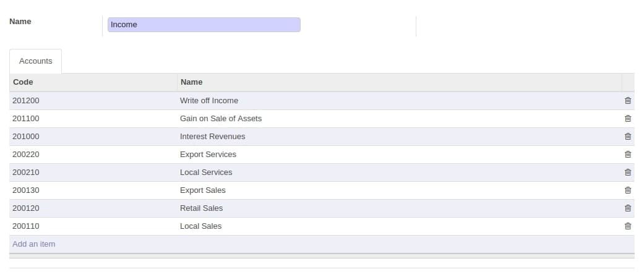This screenshot has width=644, height=277.
Task: Delete the Gain on Sale of Assets row
Action: pyautogui.click(x=627, y=119)
